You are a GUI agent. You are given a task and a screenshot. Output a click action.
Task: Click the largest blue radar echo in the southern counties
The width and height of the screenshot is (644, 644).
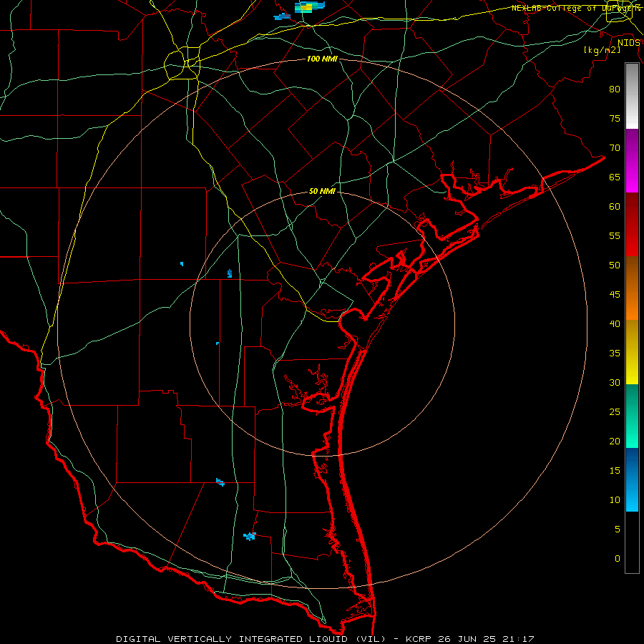(x=250, y=536)
